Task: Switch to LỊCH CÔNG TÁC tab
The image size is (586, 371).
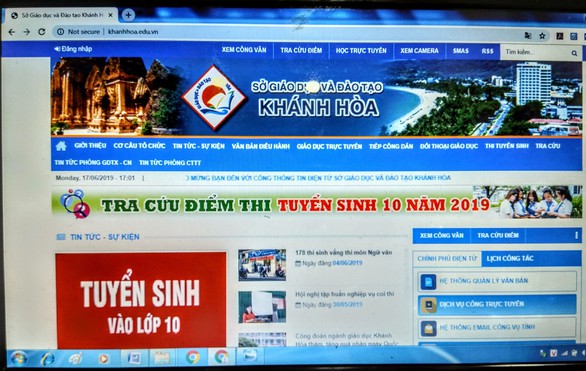Action: coord(510,259)
